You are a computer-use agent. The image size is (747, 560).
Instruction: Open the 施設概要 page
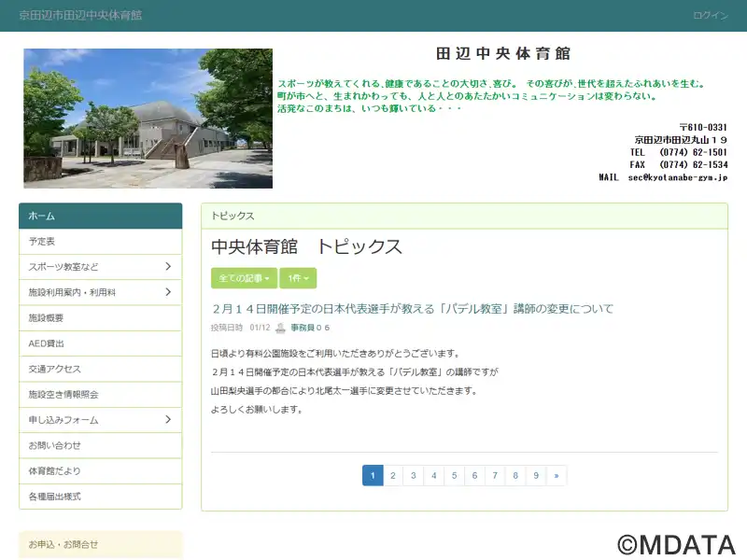coord(100,318)
